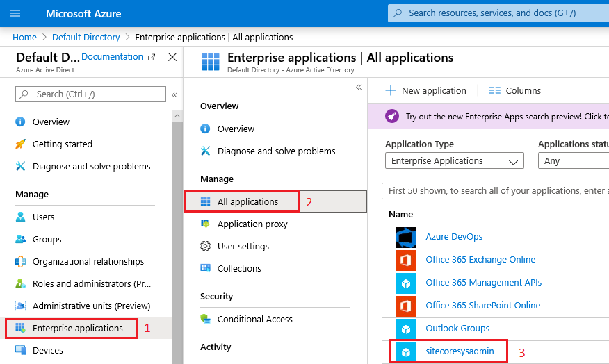Open the Azure DevOps application link
Image resolution: width=609 pixels, height=364 pixels.
[x=454, y=237]
